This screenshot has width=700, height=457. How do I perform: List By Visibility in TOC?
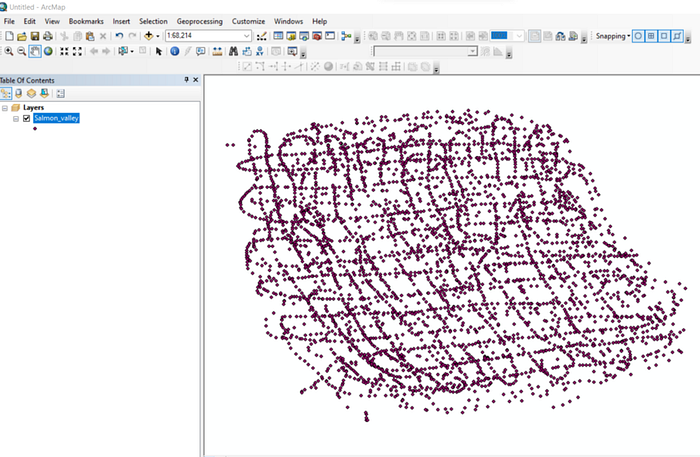tap(31, 93)
